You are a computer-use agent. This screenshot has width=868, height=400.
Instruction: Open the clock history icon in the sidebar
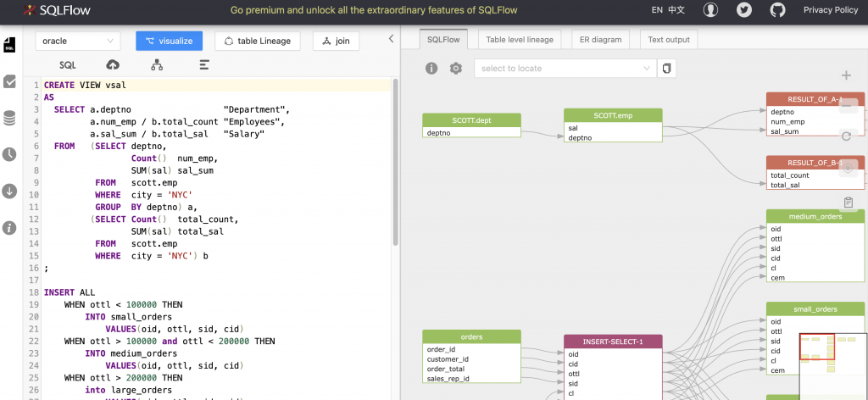click(10, 154)
